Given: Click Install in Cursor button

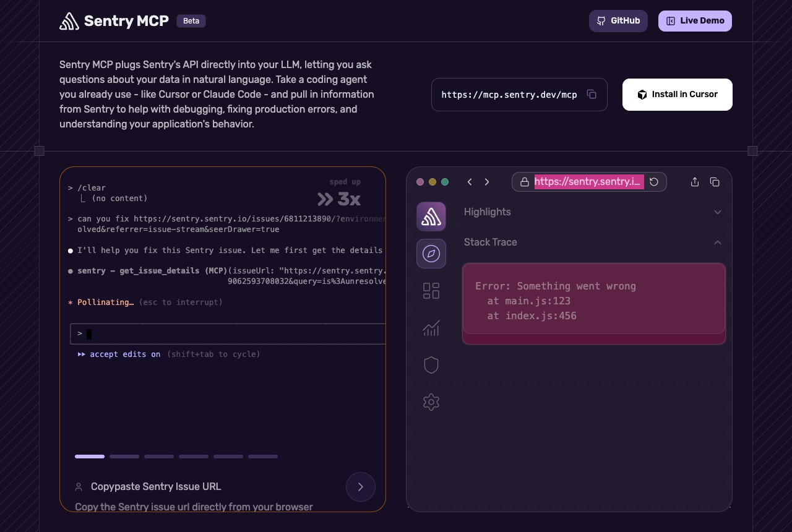Looking at the screenshot, I should click(x=678, y=95).
